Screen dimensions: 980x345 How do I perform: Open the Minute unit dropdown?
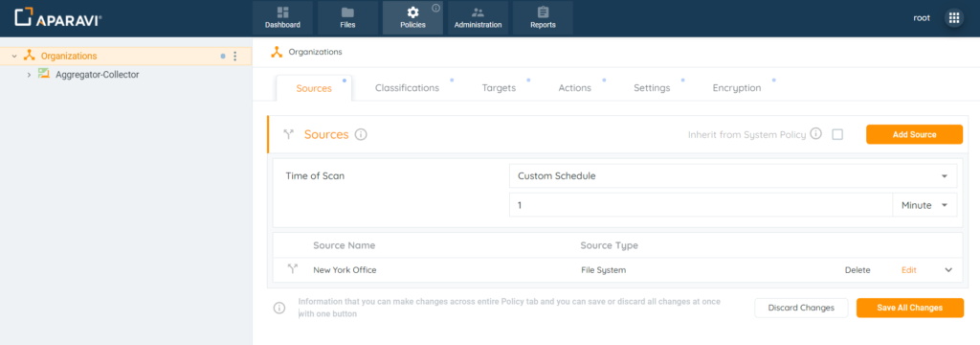pos(925,205)
